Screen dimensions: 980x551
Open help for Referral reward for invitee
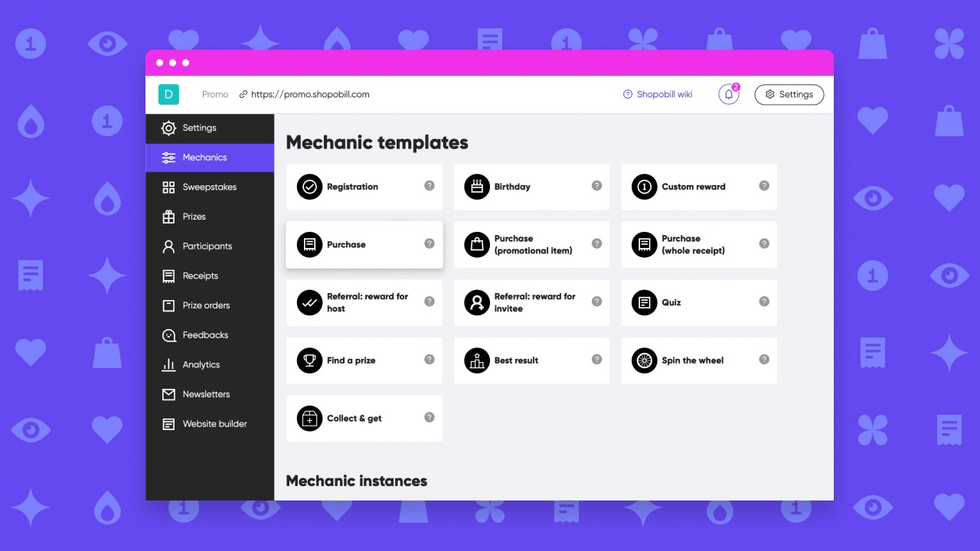click(597, 302)
